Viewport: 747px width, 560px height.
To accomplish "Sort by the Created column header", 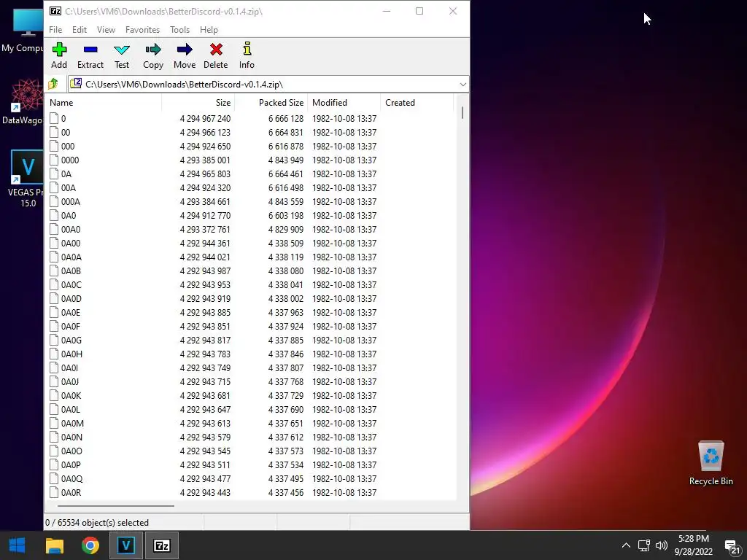I will [x=417, y=102].
